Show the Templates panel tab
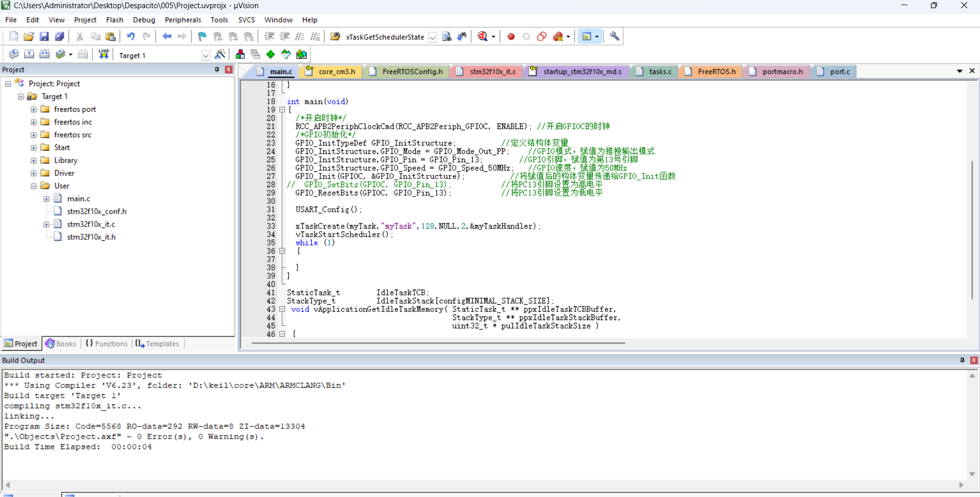The image size is (980, 497). pos(157,344)
